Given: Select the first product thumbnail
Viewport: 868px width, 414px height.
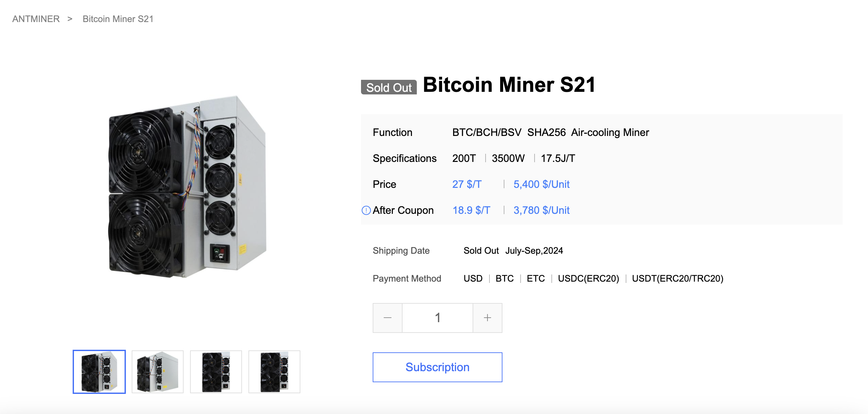Looking at the screenshot, I should pyautogui.click(x=99, y=371).
